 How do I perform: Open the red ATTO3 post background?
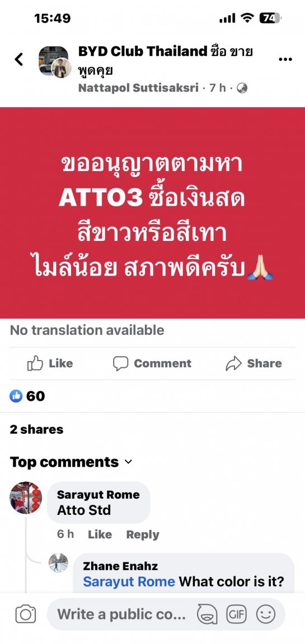coord(152,213)
